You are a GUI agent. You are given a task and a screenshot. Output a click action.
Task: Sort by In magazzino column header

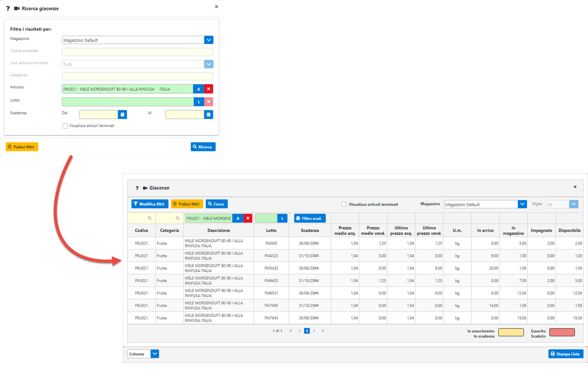[x=513, y=230]
